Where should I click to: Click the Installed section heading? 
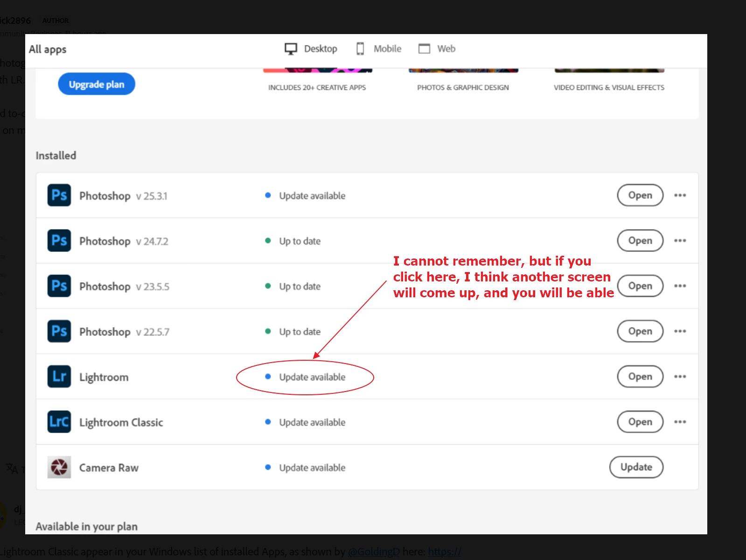click(x=56, y=155)
